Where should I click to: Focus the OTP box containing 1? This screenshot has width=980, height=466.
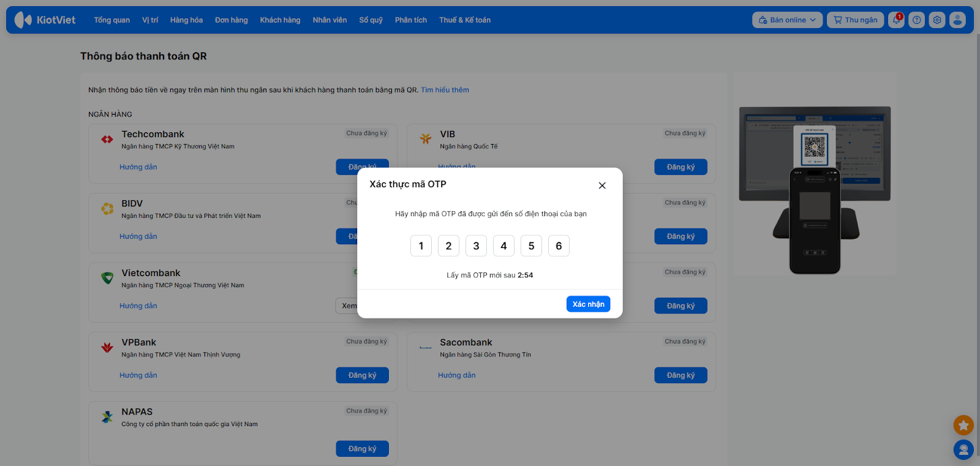click(x=421, y=246)
